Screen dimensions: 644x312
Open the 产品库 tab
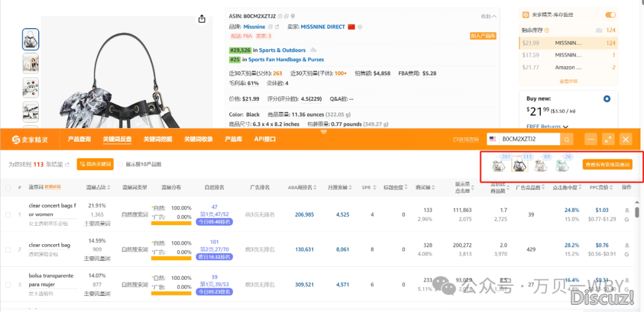click(x=233, y=139)
